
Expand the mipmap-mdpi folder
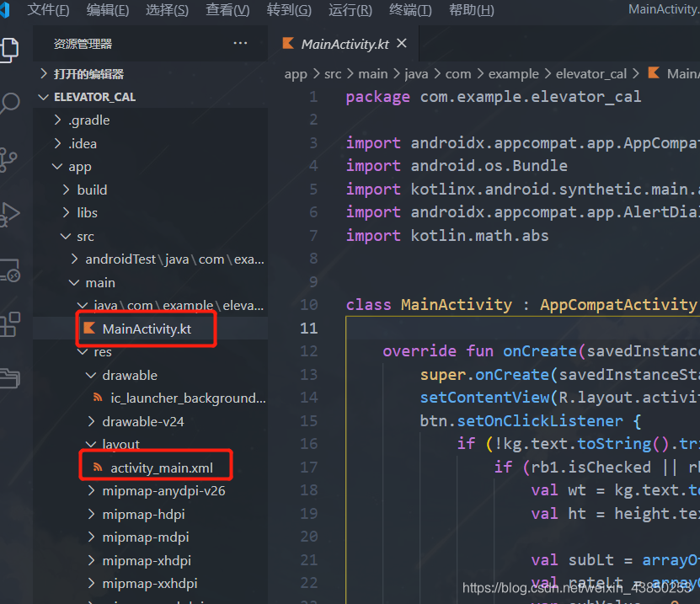tap(151, 537)
